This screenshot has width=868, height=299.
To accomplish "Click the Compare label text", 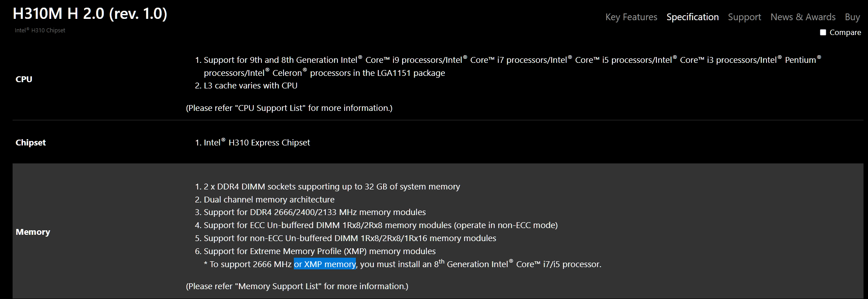I will (x=845, y=32).
